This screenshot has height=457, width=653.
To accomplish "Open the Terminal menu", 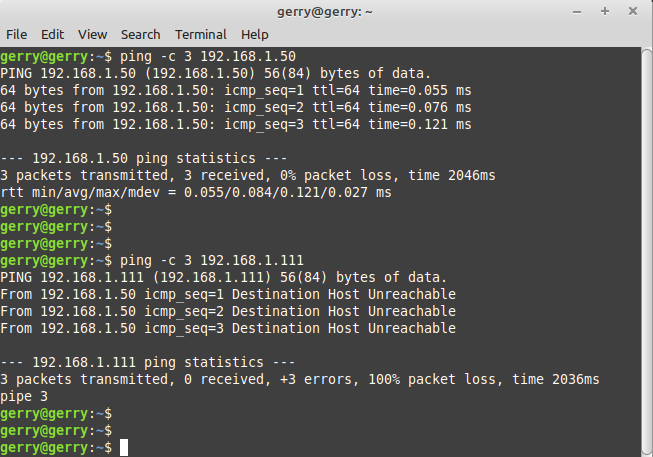I will pyautogui.click(x=200, y=34).
